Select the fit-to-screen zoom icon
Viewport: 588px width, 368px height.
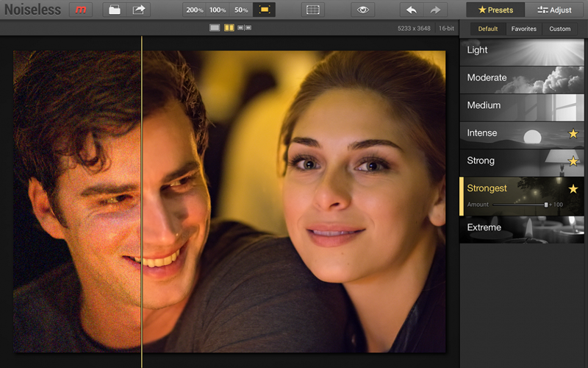coord(264,10)
